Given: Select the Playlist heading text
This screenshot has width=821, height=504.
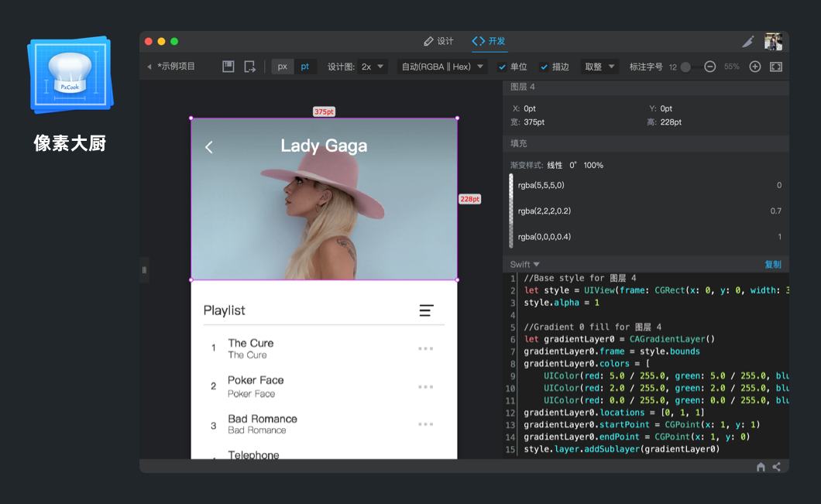Looking at the screenshot, I should (x=224, y=311).
